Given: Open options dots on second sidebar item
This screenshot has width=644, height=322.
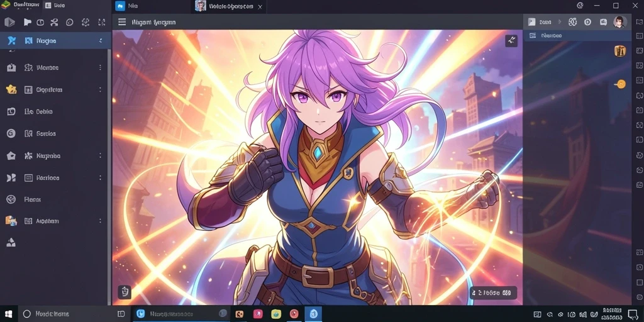Looking at the screenshot, I should pyautogui.click(x=100, y=67).
